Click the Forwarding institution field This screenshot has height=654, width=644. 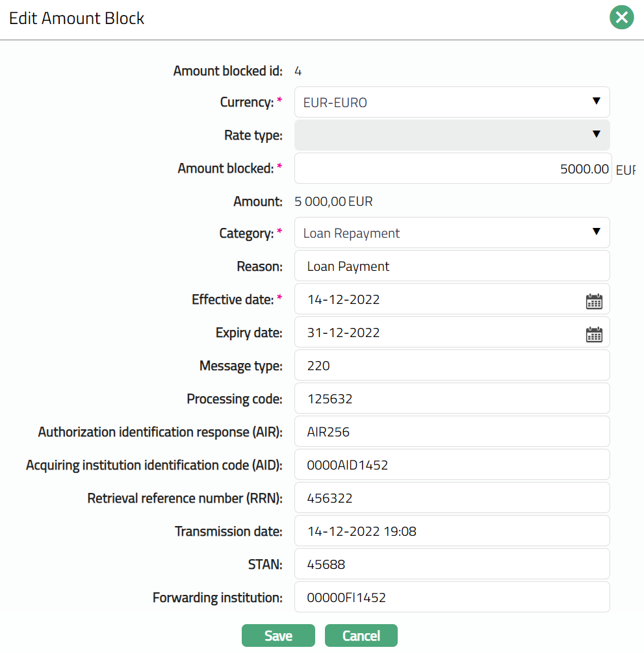pyautogui.click(x=452, y=597)
